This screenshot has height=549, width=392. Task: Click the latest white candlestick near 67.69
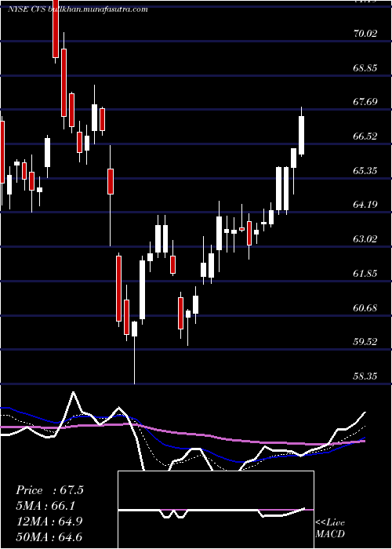point(301,133)
